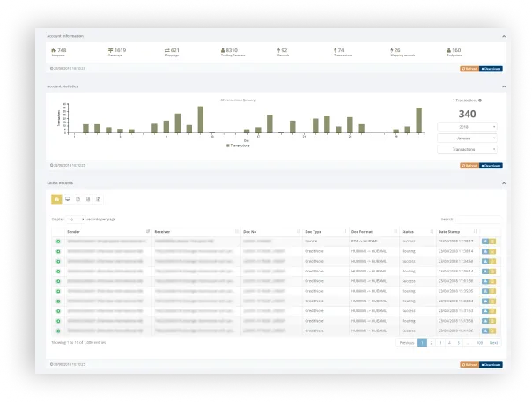Click Refresh in the Account Information footer
This screenshot has height=402, width=532.
(x=469, y=69)
